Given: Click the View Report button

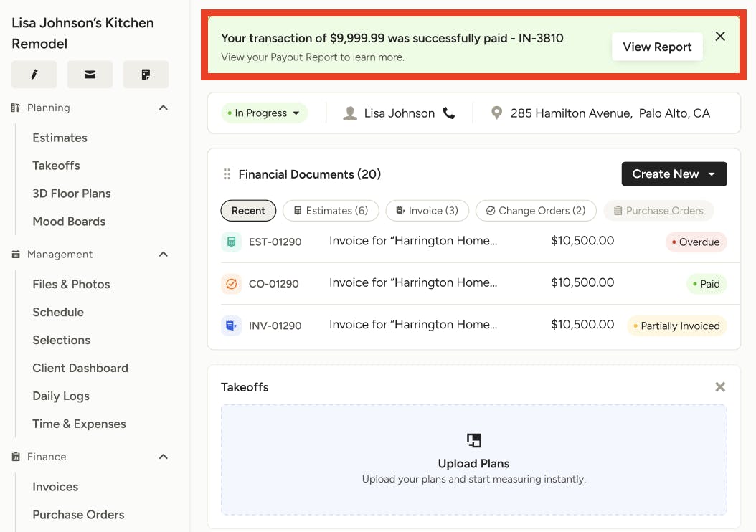Looking at the screenshot, I should pos(656,47).
